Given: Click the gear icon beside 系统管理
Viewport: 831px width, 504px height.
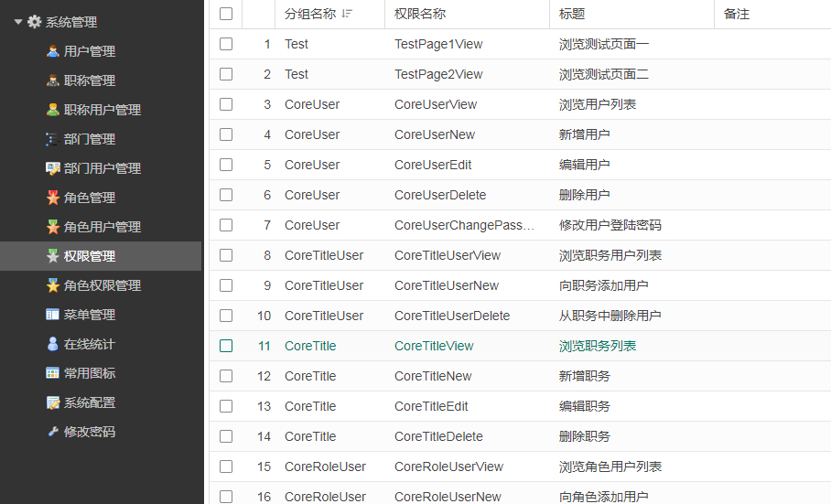Looking at the screenshot, I should coord(35,22).
